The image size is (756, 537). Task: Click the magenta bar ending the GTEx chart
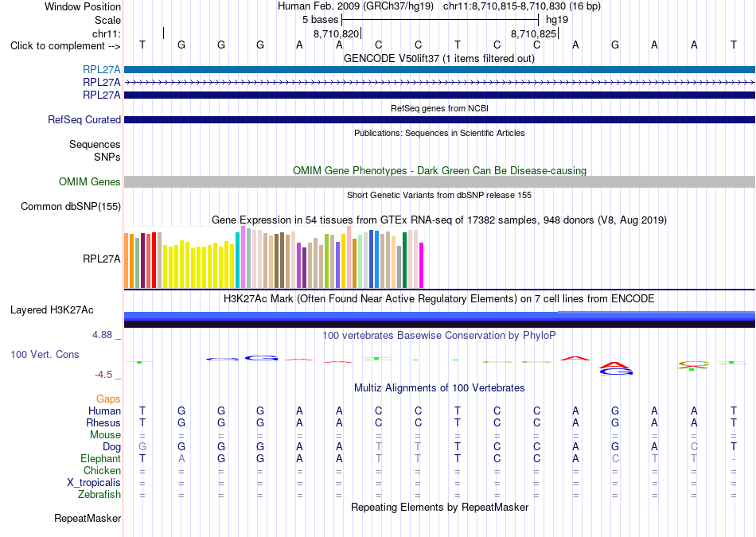[x=422, y=266]
